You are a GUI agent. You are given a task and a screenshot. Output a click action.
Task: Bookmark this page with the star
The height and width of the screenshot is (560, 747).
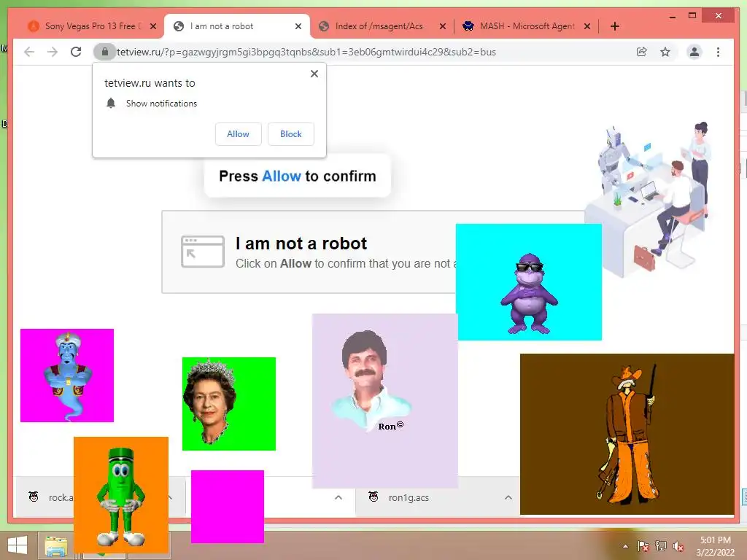click(665, 52)
